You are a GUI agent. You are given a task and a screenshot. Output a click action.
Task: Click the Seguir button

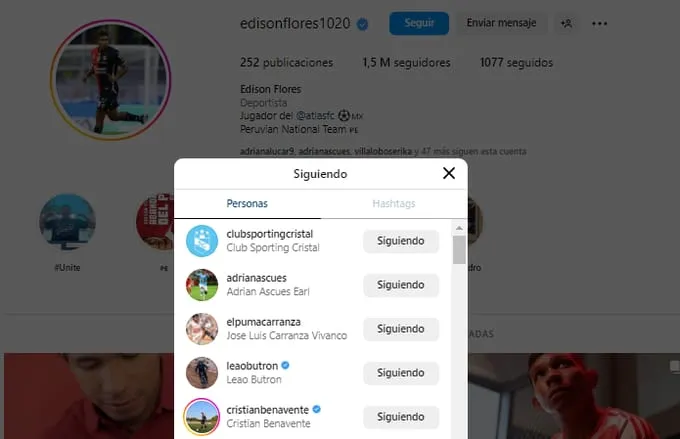tap(419, 23)
